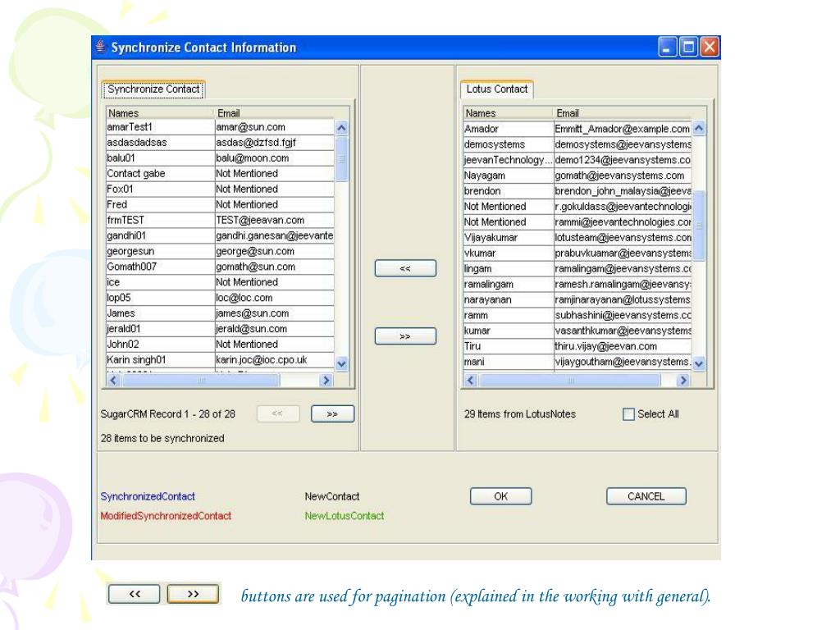Select the lingam Lotus contact

click(x=577, y=269)
